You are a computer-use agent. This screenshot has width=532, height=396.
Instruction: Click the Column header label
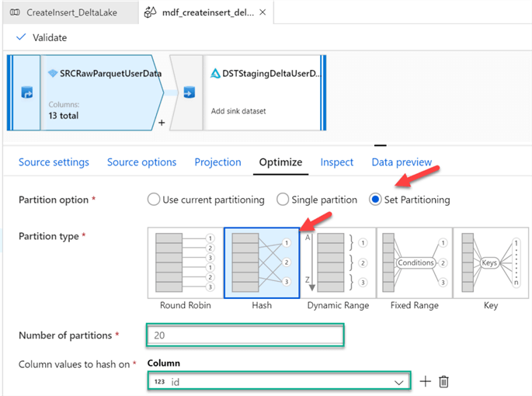click(x=164, y=363)
